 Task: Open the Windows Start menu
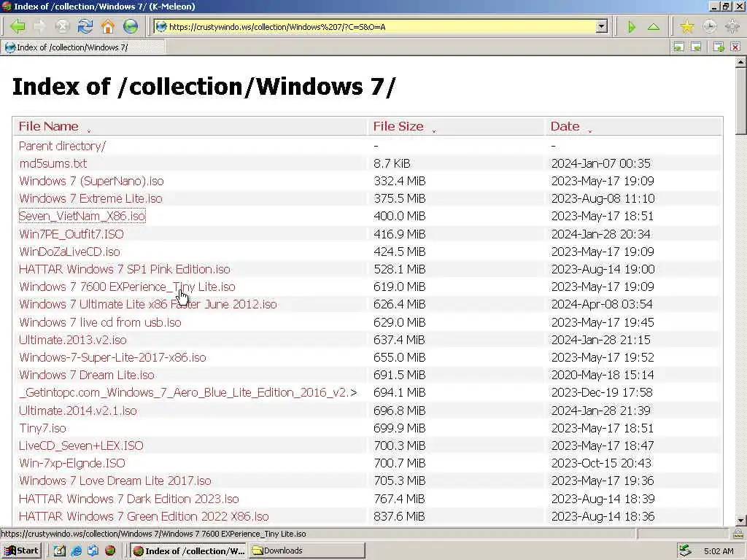[22, 551]
